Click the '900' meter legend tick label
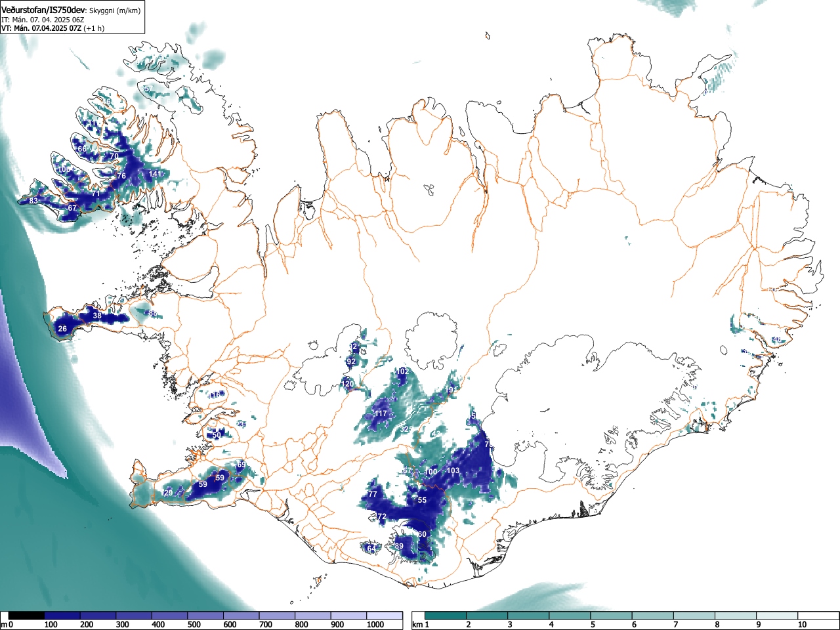 point(337,625)
